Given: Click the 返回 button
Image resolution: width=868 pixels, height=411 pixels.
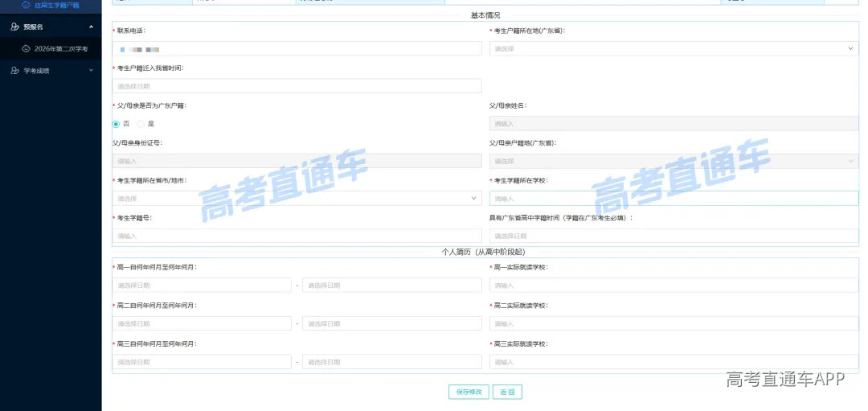Looking at the screenshot, I should pos(507,392).
